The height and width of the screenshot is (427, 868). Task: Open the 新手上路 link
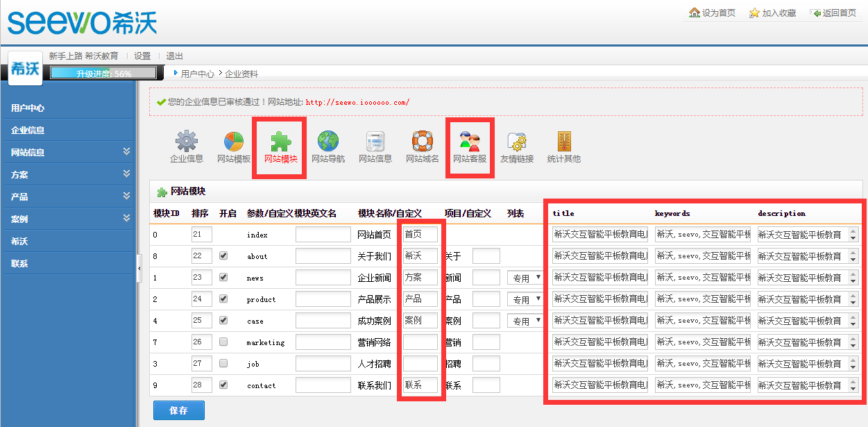click(x=65, y=56)
